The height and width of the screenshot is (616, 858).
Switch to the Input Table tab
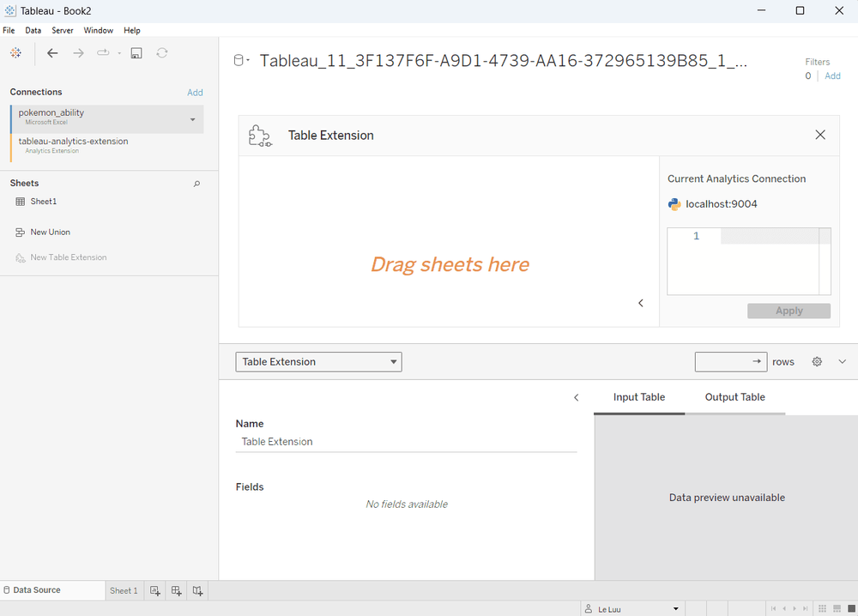click(x=639, y=397)
